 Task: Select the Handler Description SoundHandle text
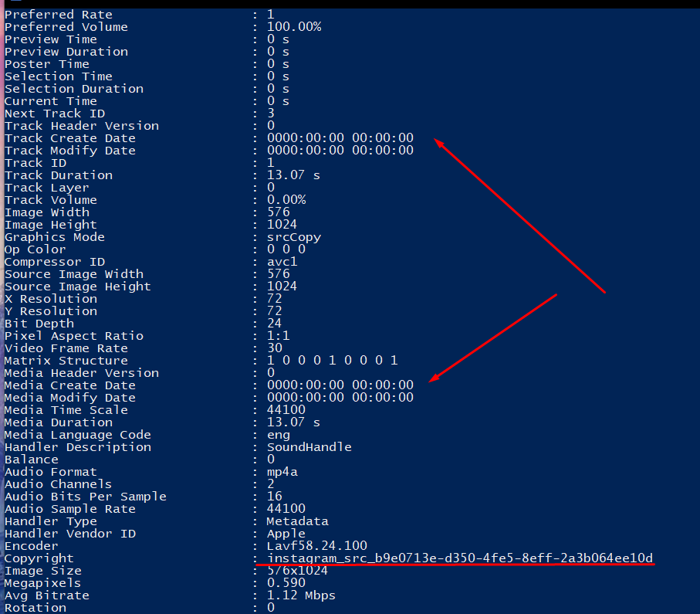pyautogui.click(x=309, y=447)
